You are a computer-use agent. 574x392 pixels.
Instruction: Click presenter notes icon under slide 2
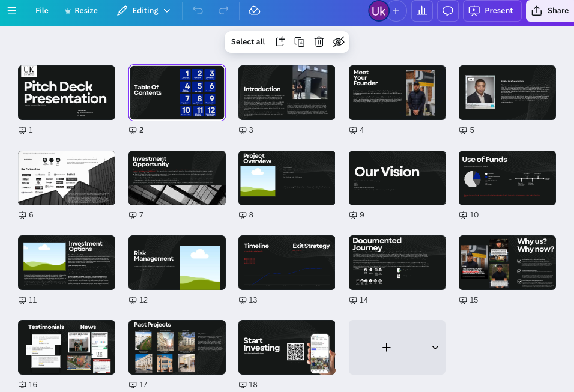point(133,130)
